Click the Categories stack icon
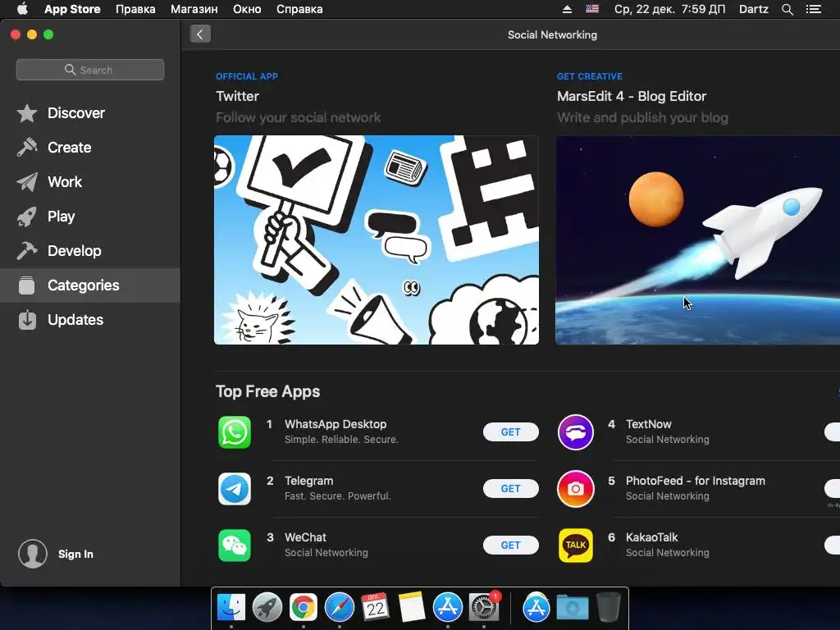This screenshot has height=630, width=840. pyautogui.click(x=27, y=285)
